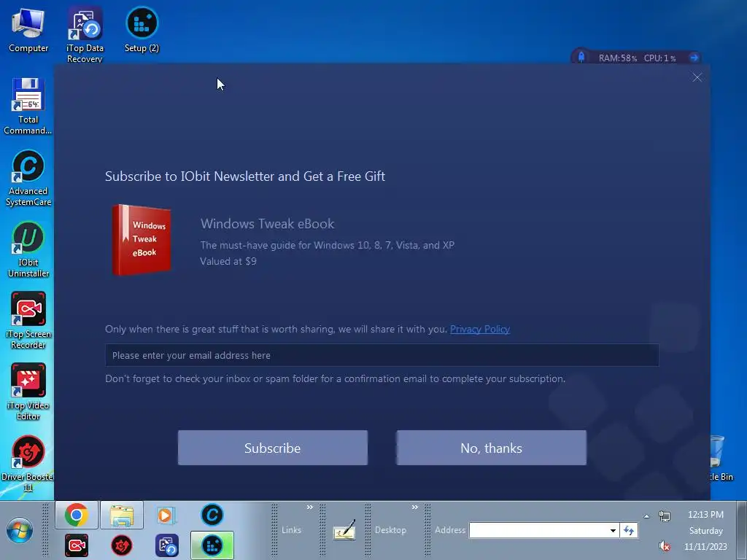The image size is (747, 560).
Task: Switch to active IObit setup taskbar icon
Action: click(212, 545)
